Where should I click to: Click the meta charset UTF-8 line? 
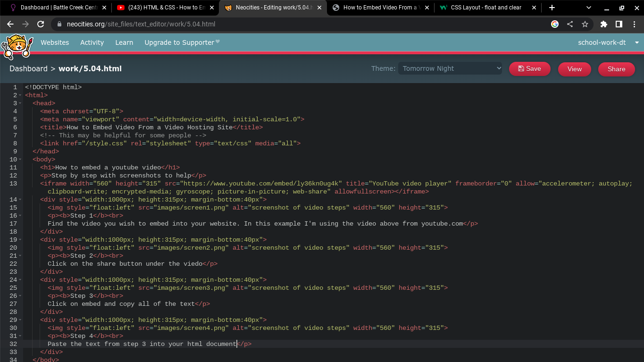(82, 111)
